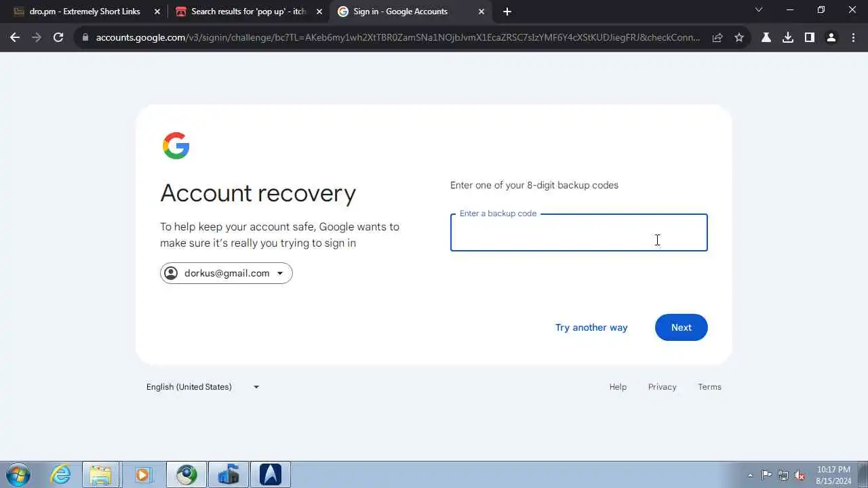Open the Chrome three-dot menu

[852, 38]
